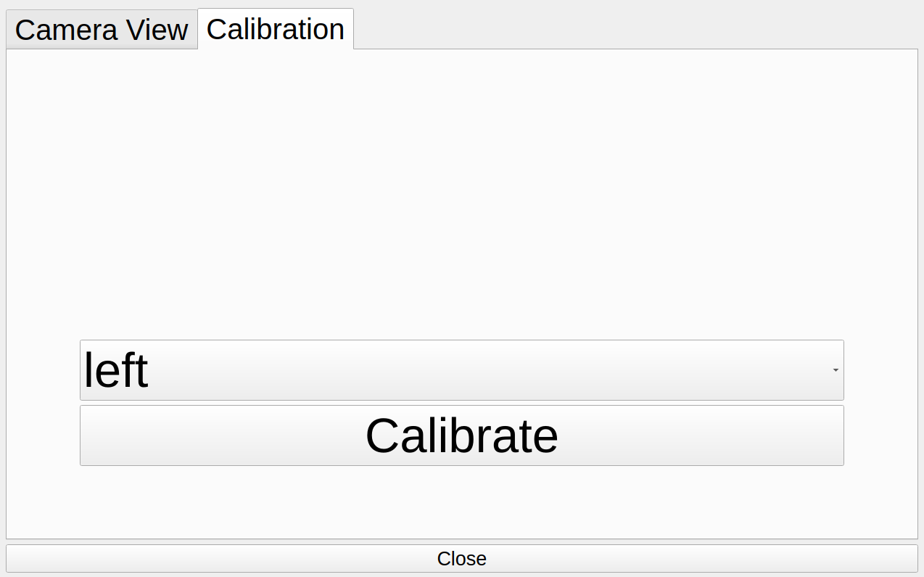Screen dimensions: 924x577
Task: Open the 'left' selector to choose another camera
Action: click(462, 369)
